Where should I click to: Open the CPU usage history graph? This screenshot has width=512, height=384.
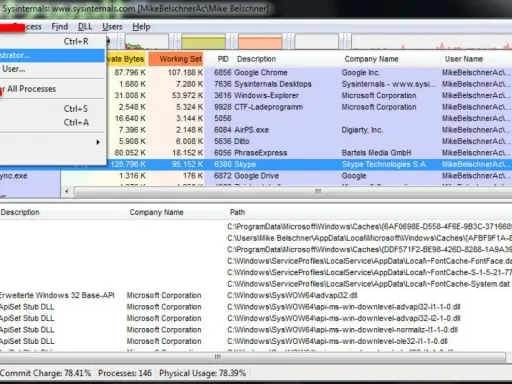point(146,42)
